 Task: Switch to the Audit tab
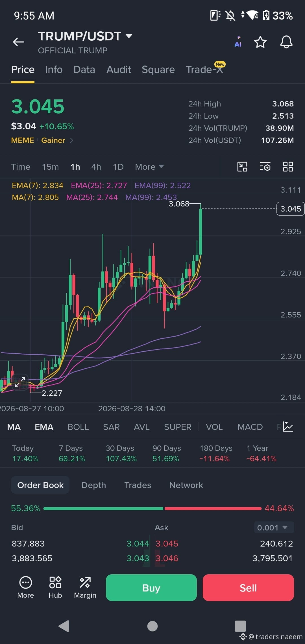[119, 69]
